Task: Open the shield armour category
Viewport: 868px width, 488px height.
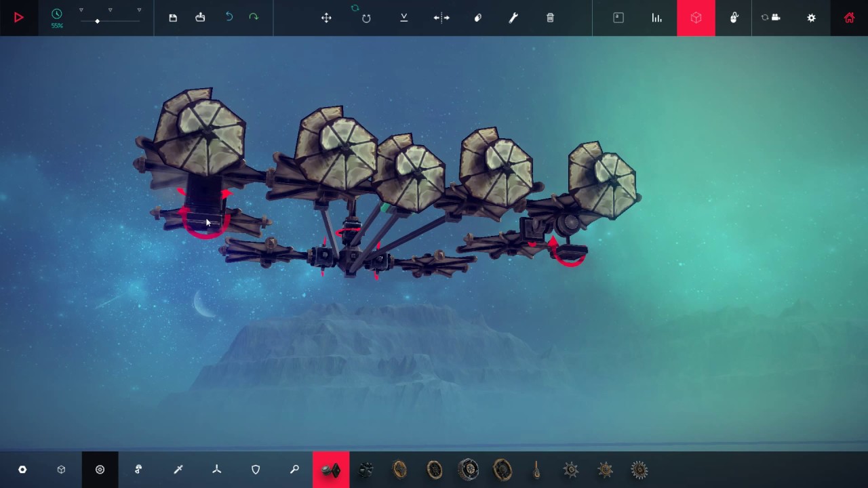Action: tap(256, 470)
